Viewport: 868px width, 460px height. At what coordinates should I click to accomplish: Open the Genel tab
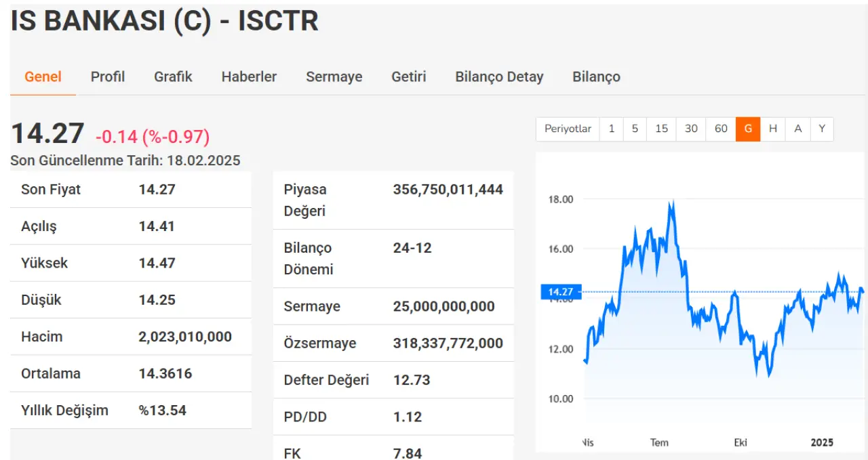[x=43, y=77]
